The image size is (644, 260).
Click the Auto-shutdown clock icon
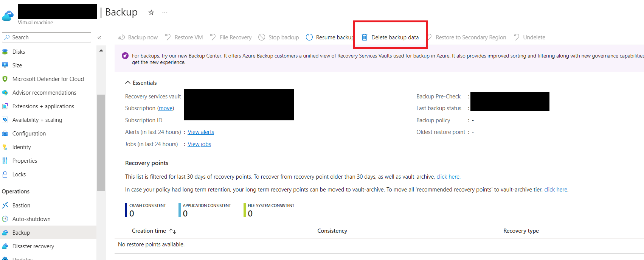pos(5,219)
